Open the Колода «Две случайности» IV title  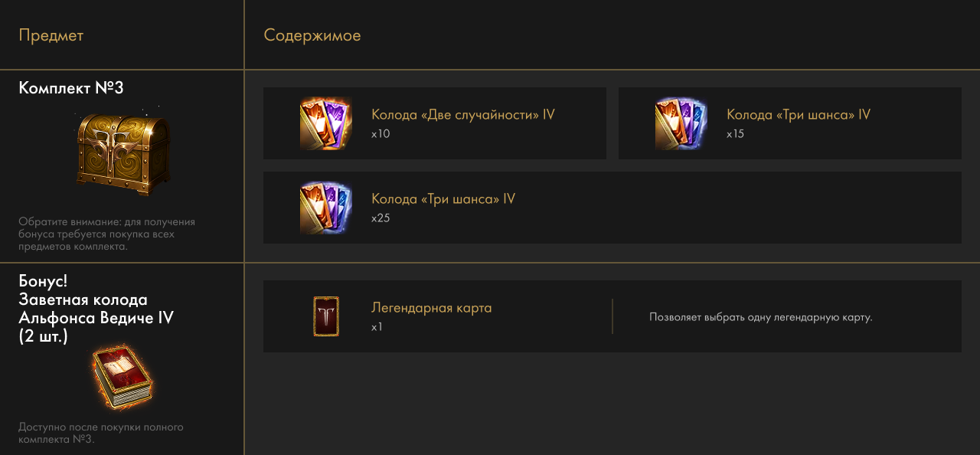(x=463, y=115)
